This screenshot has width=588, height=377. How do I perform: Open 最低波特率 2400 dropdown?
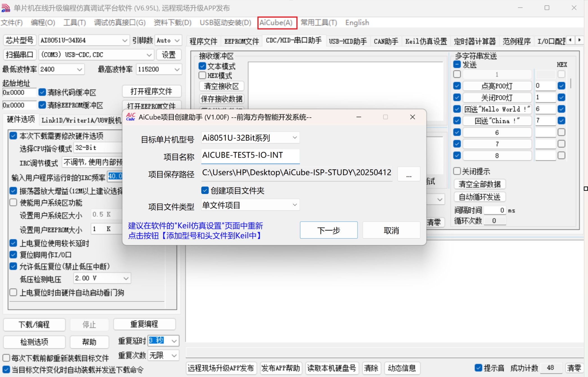(61, 69)
